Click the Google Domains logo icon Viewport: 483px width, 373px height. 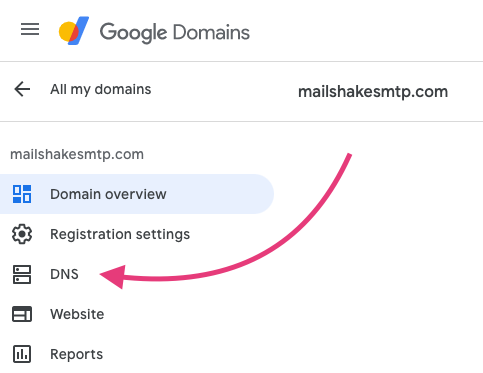[x=74, y=31]
